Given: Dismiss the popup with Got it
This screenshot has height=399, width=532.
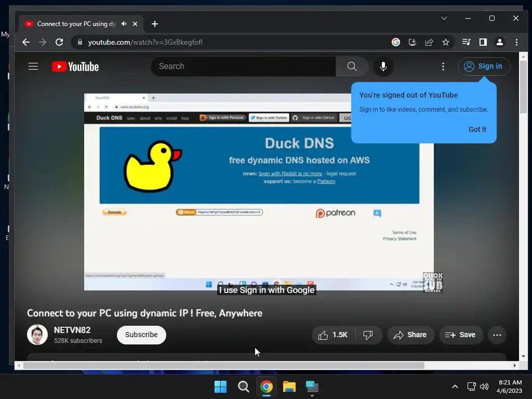Looking at the screenshot, I should [477, 129].
